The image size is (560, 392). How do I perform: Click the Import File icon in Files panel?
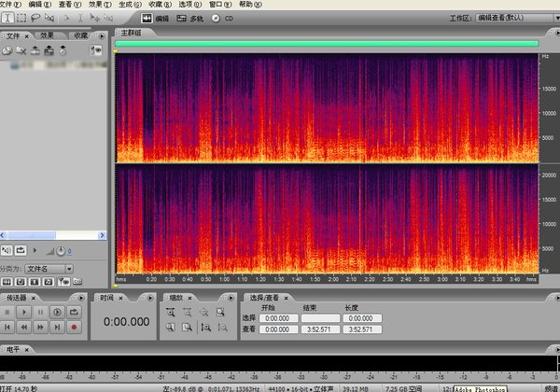coord(7,50)
